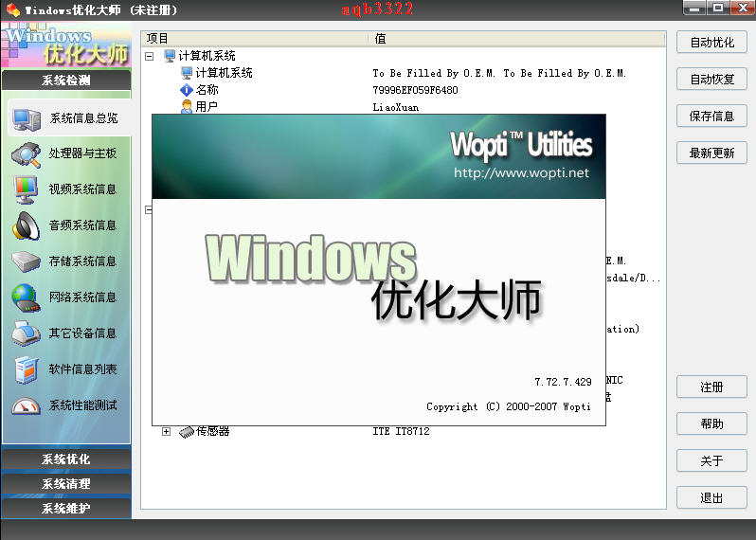The image size is (756, 540).
Task: Click the 项目 column header
Action: pos(255,39)
